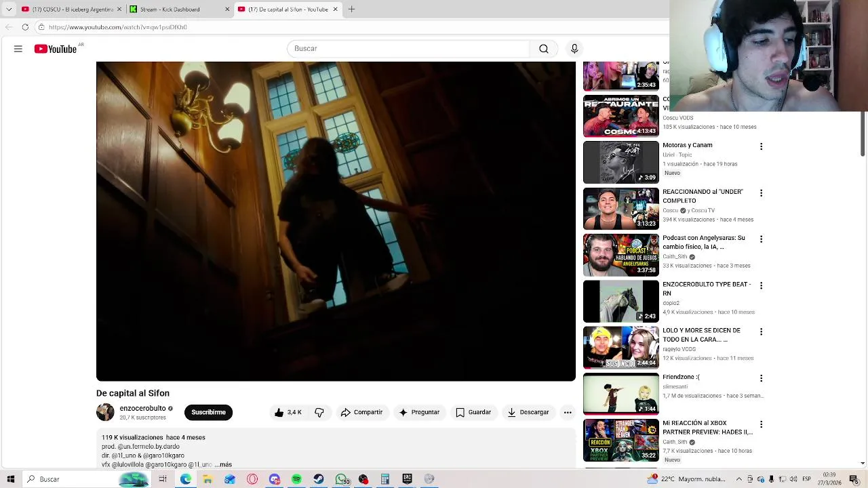The width and height of the screenshot is (868, 488).
Task: Open options for LOLO Y MORE video
Action: coord(761,332)
